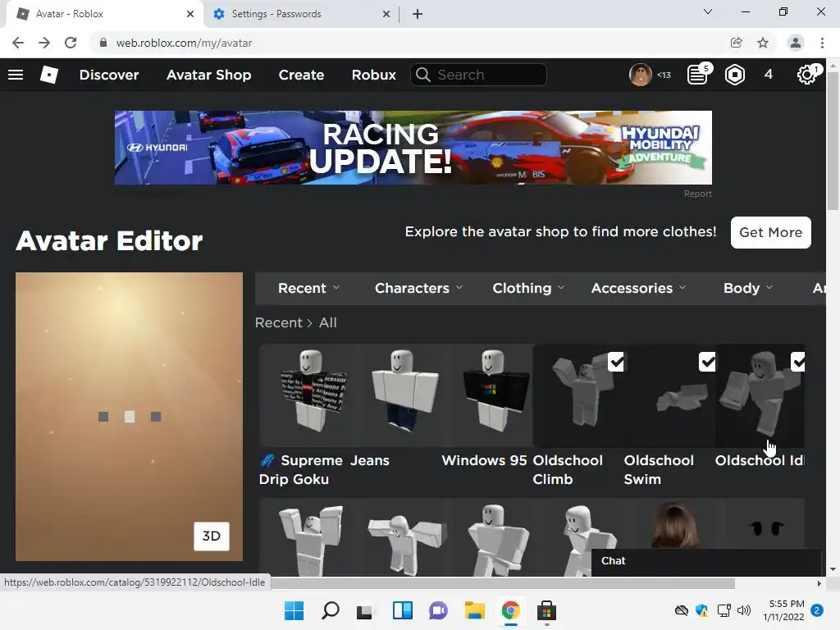This screenshot has height=630, width=840.
Task: Click the Report ad link
Action: tap(697, 194)
